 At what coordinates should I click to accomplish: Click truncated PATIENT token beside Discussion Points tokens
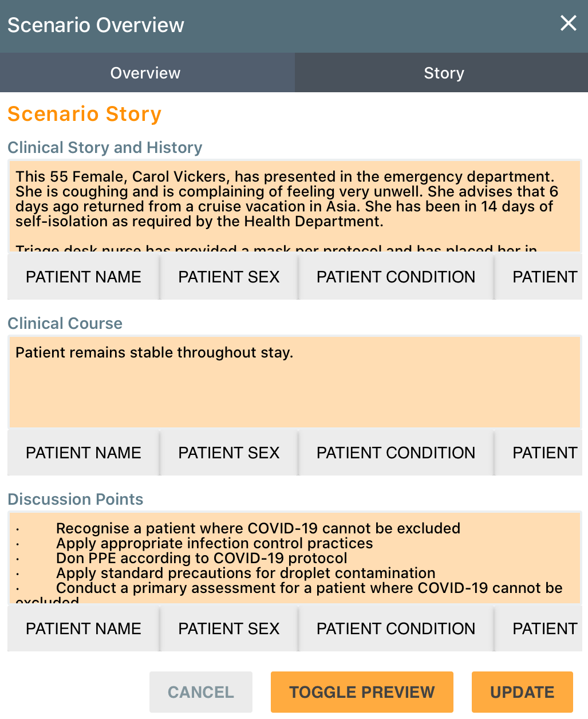[544, 628]
